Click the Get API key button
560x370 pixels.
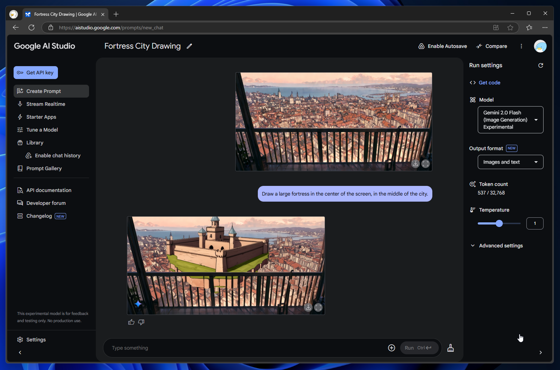[36, 72]
